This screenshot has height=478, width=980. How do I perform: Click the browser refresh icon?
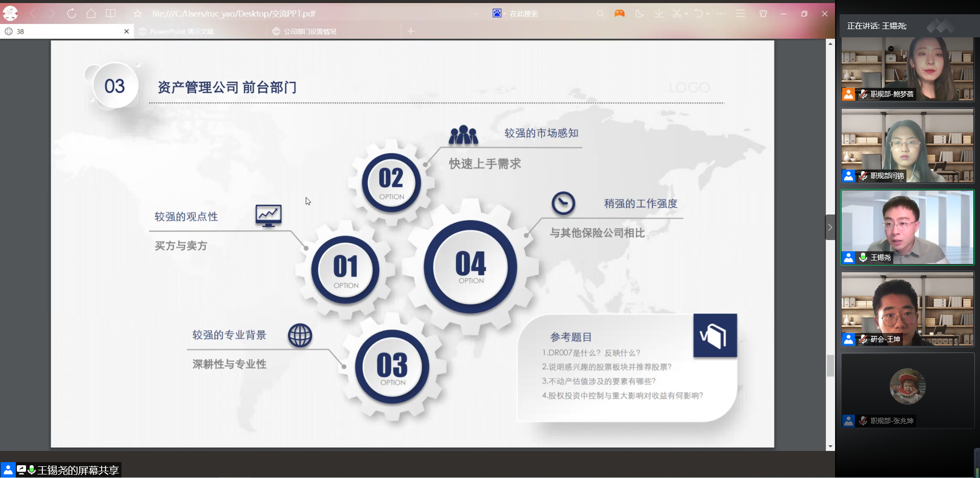71,14
